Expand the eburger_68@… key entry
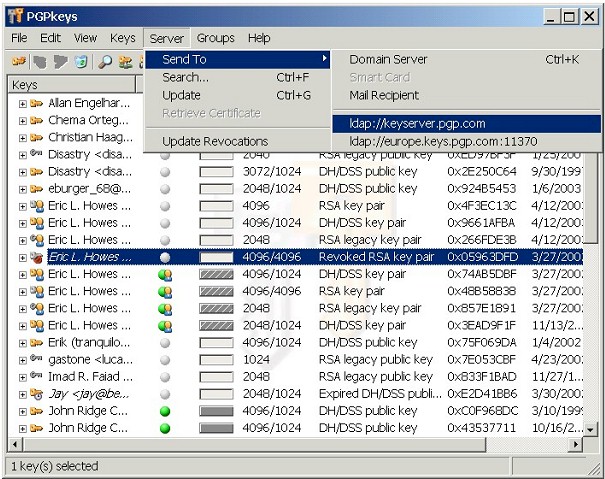Image resolution: width=605 pixels, height=479 pixels. pos(23,190)
